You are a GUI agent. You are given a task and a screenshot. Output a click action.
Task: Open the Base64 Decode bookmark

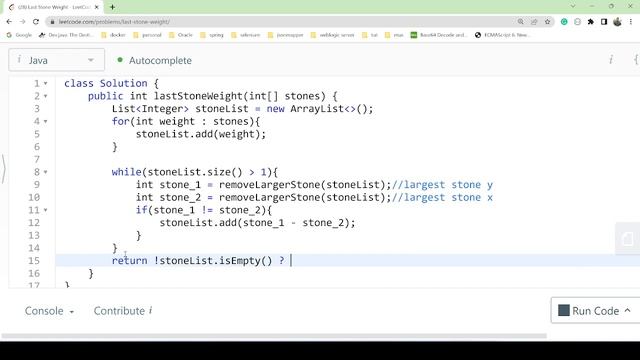pos(439,35)
